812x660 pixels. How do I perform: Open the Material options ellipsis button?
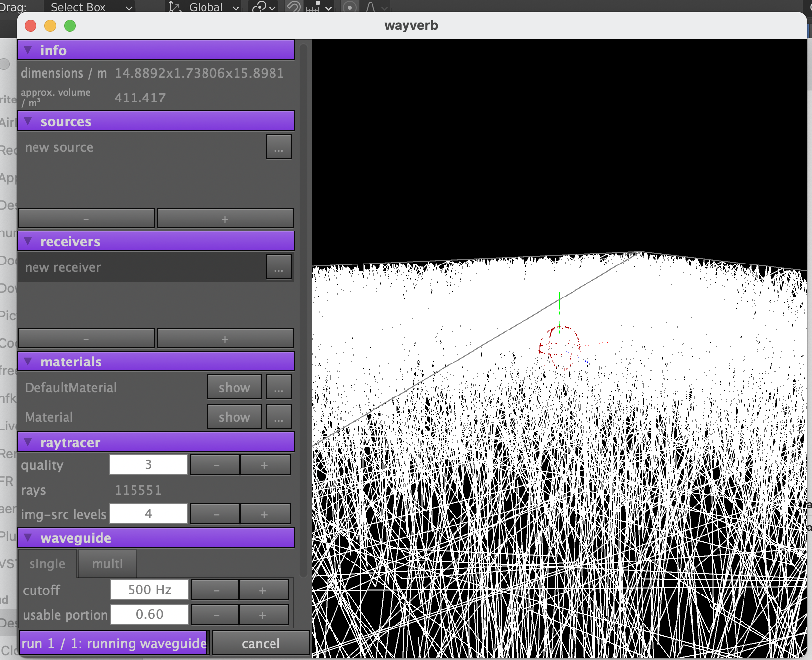tap(278, 417)
